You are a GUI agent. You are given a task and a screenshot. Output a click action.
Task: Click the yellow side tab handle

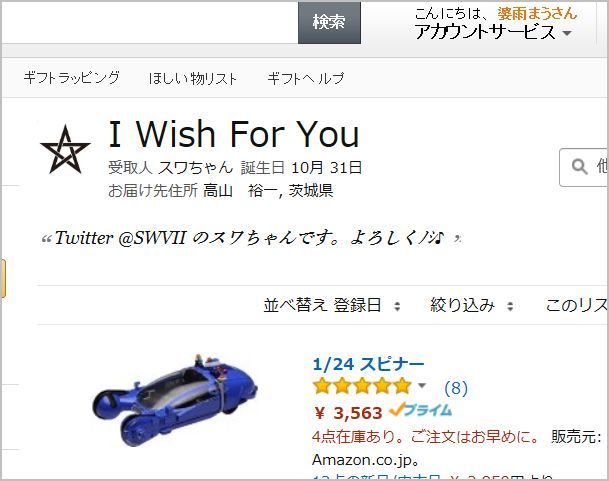(3, 279)
